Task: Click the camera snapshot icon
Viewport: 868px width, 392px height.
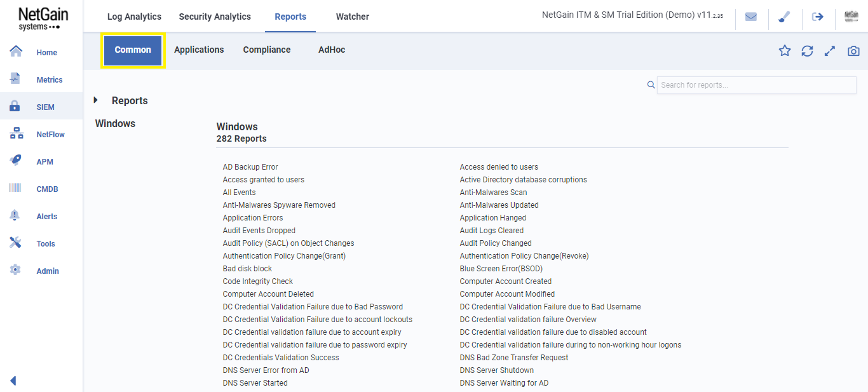Action: [853, 51]
